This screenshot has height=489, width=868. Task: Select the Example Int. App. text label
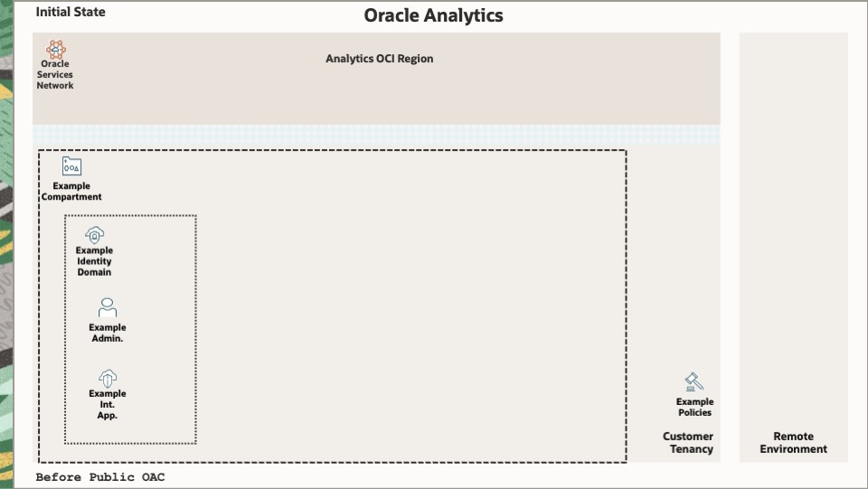coord(108,405)
